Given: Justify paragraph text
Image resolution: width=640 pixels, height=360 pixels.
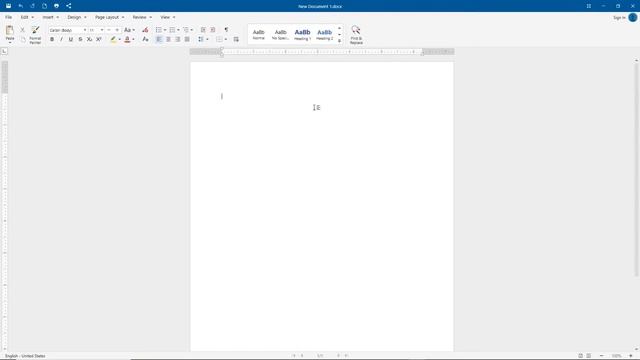Looking at the screenshot, I should click(187, 39).
